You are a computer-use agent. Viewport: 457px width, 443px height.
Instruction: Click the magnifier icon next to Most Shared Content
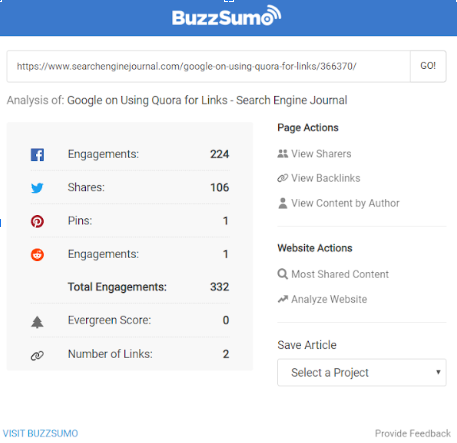[x=282, y=274]
